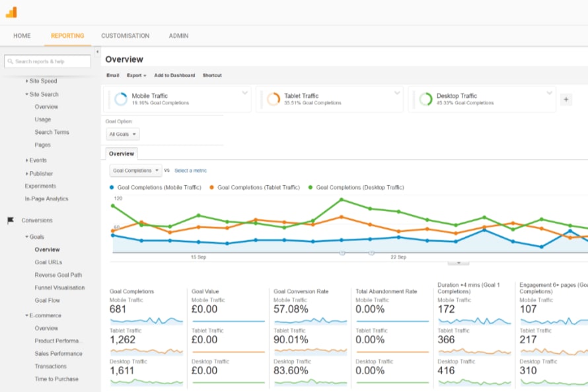Image resolution: width=588 pixels, height=392 pixels.
Task: Collapse the E-commerce tree section
Action: pyautogui.click(x=27, y=315)
